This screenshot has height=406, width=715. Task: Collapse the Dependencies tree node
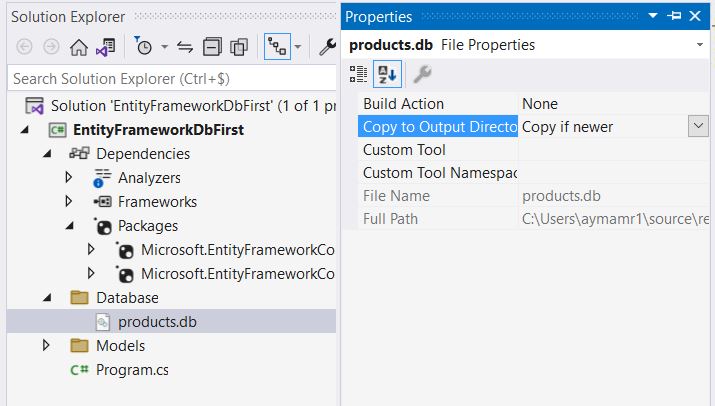47,154
